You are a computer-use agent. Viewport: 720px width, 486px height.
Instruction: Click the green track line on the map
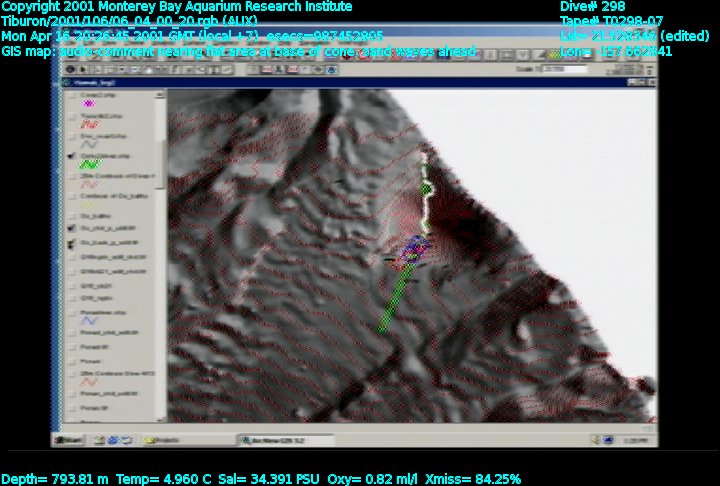click(x=393, y=301)
